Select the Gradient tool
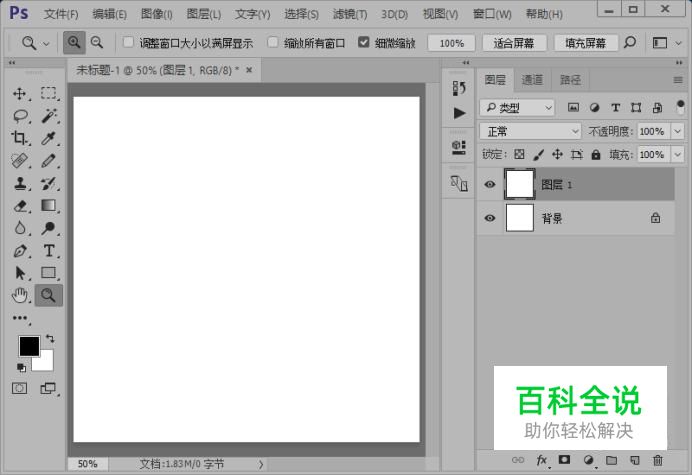Screen dimensions: 692x475 (x=49, y=206)
